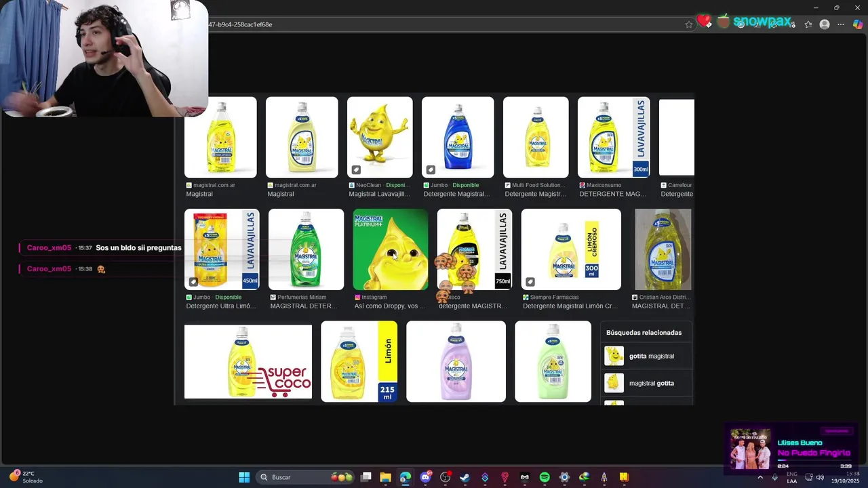Open the Jumbo 450ml refill pouch image

pyautogui.click(x=222, y=249)
